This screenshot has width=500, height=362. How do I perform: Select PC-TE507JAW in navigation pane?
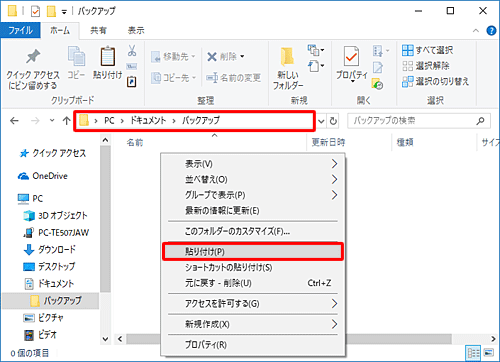pyautogui.click(x=56, y=233)
